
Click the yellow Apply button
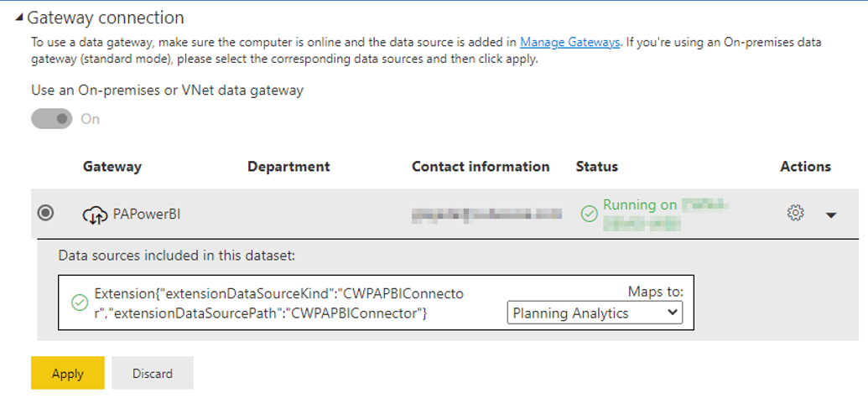point(68,373)
